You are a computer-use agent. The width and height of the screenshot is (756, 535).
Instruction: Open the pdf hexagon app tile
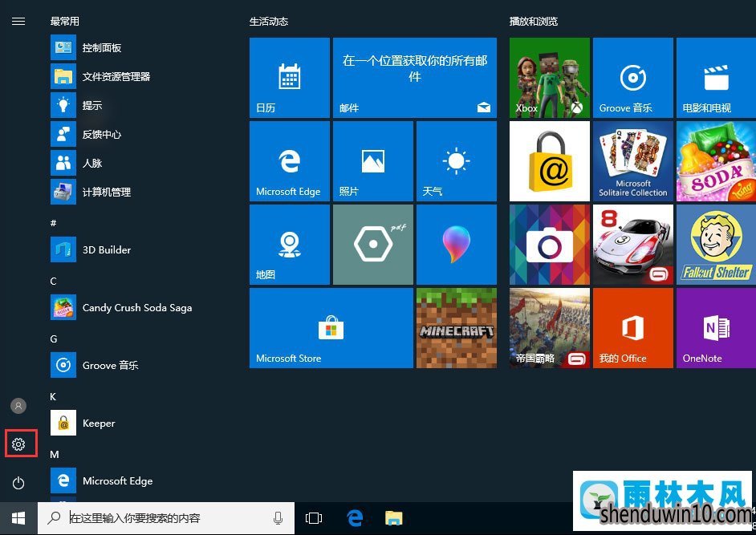(372, 245)
